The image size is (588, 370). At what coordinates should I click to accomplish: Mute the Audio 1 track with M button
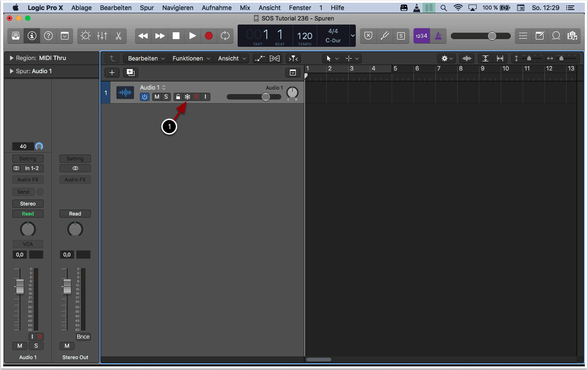point(157,96)
